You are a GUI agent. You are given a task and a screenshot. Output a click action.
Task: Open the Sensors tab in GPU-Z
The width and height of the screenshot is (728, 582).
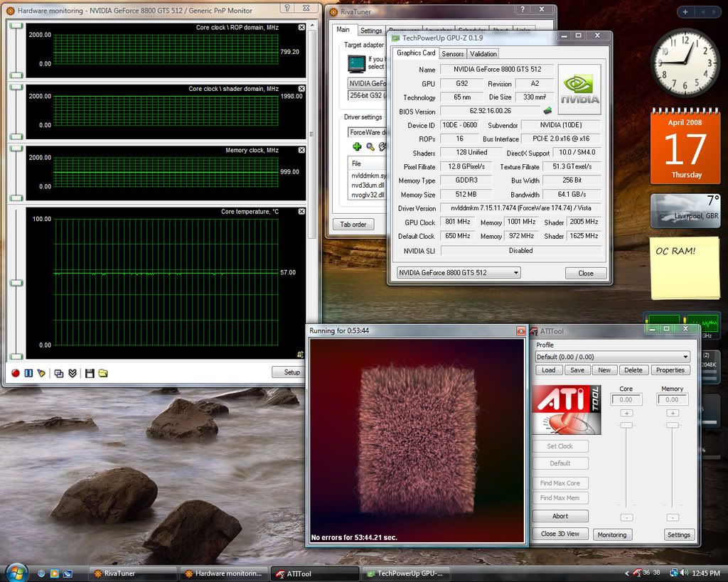(x=452, y=53)
